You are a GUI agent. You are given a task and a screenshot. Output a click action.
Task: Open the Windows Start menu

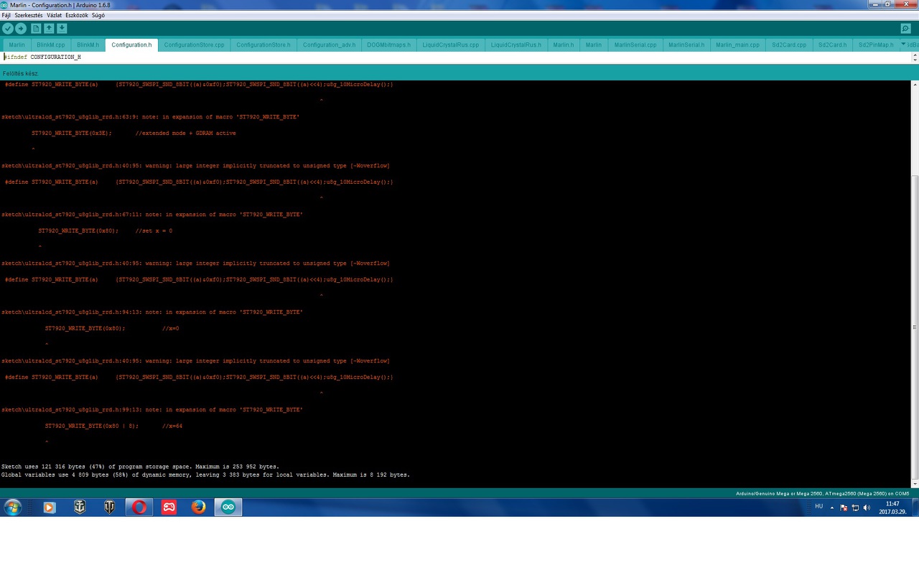[x=12, y=508]
